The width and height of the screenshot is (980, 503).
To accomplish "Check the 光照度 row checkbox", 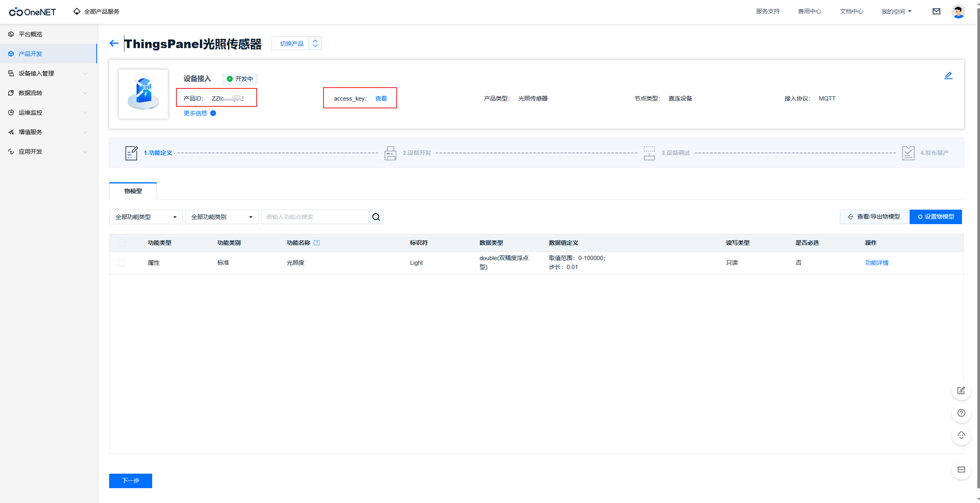I will 122,262.
